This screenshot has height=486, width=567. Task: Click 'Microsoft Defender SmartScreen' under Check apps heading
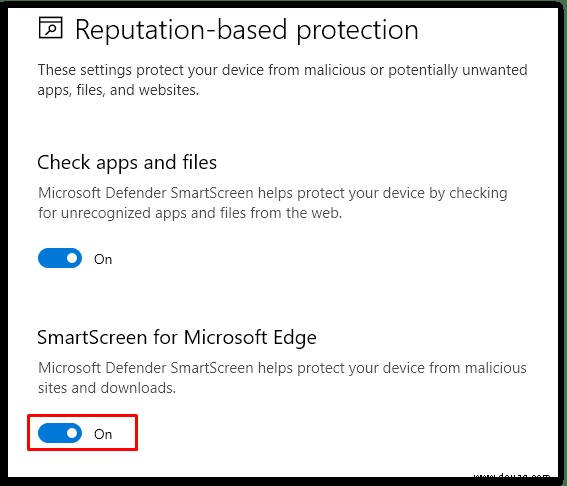(x=146, y=193)
